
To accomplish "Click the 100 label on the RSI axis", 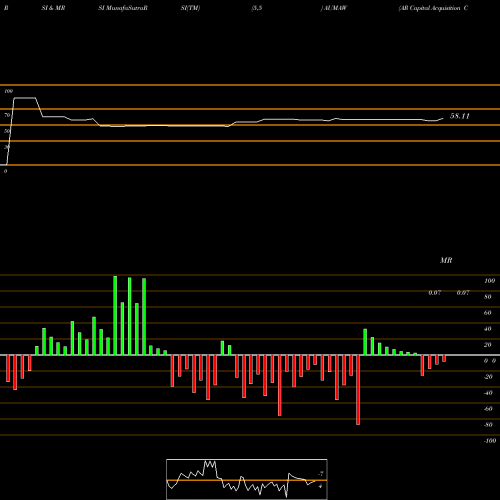I will click(x=9, y=91).
